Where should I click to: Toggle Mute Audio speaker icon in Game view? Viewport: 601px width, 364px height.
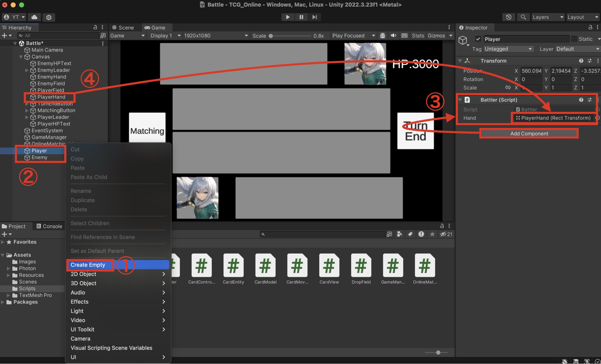point(393,35)
